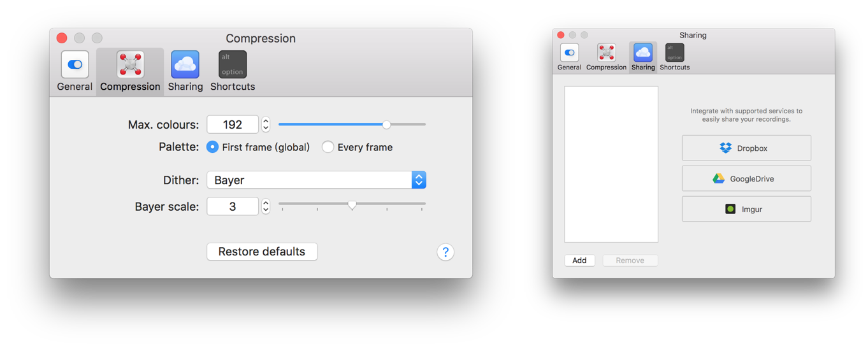Click the Bayer scale value field
The width and height of the screenshot is (868, 349).
point(233,206)
